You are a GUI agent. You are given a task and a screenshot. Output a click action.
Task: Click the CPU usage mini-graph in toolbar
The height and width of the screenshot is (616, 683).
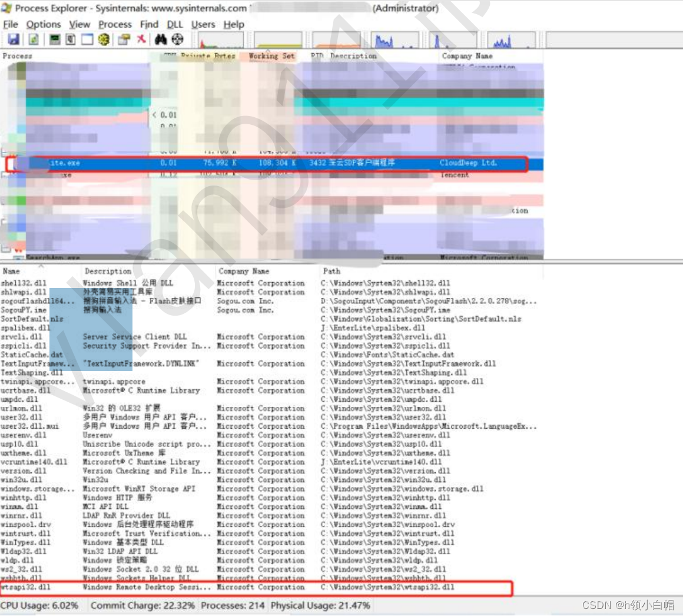221,39
